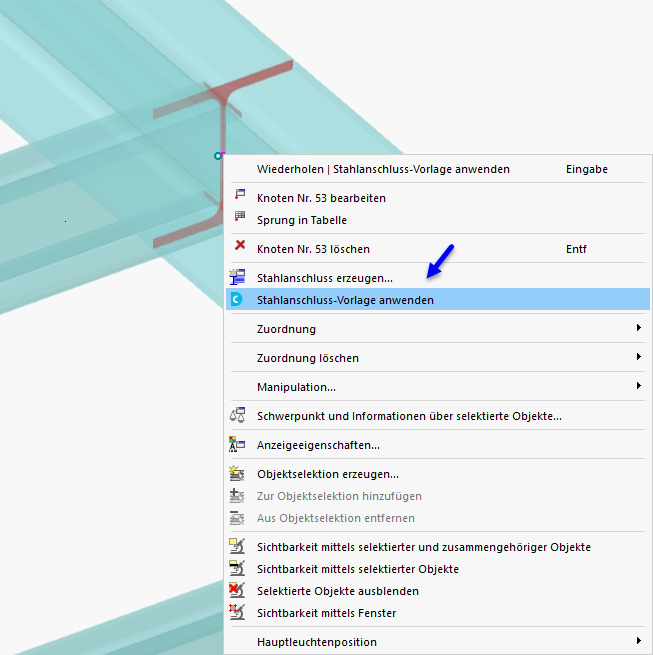Expand the Hauptleuchtenposition submenu arrow

pos(638,640)
